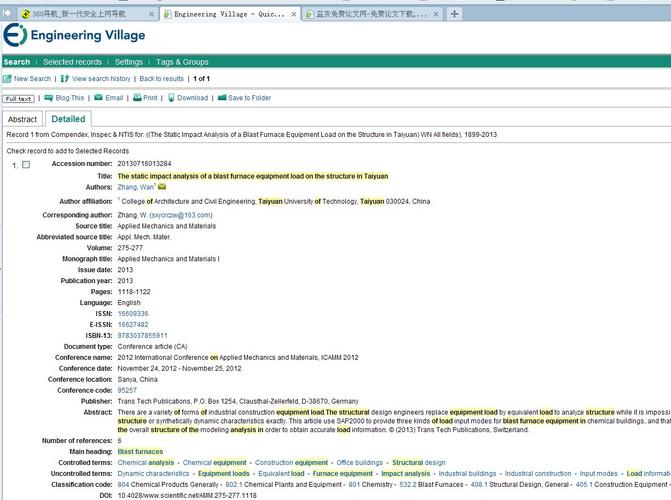
Task: Click the browser sidebar arrow icon at top left
Action: tap(7, 13)
